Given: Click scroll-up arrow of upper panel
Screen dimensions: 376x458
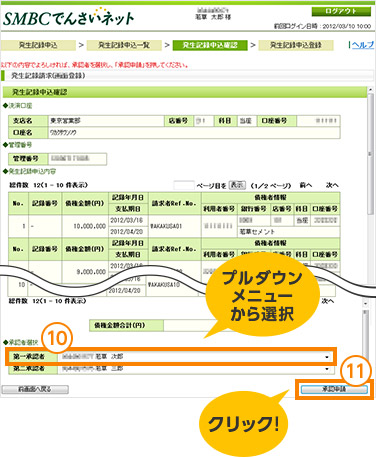Looking at the screenshot, I should click(370, 90).
